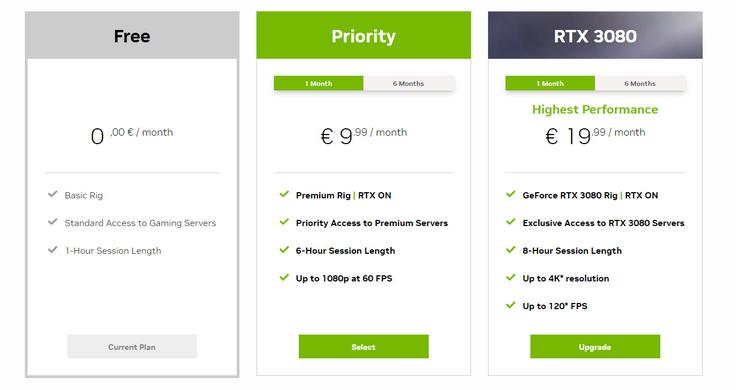Click the Highest Performance label

click(x=595, y=109)
